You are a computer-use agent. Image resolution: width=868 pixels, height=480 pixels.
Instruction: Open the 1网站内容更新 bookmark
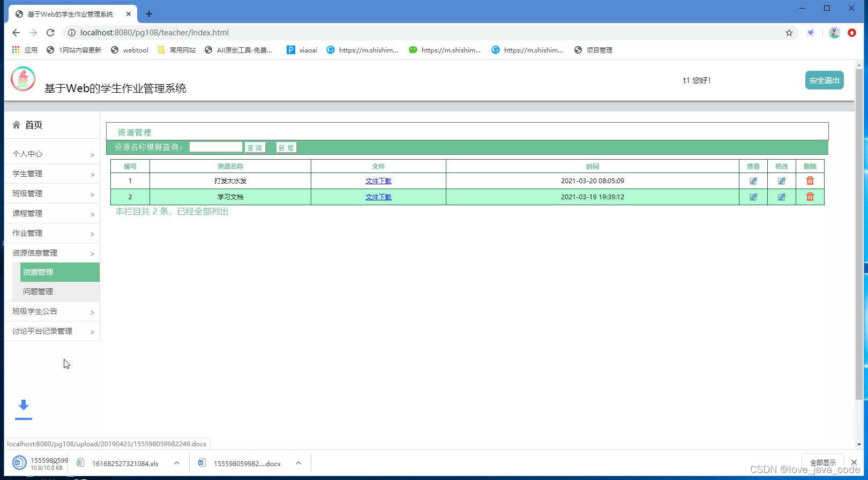click(73, 50)
